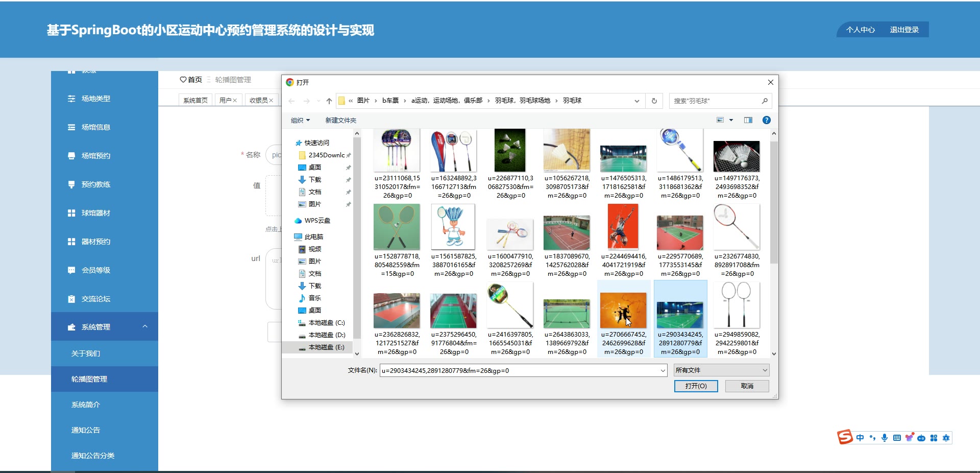Viewport: 980px width, 473px height.
Task: Expand the address bar path dropdown
Action: pyautogui.click(x=637, y=101)
